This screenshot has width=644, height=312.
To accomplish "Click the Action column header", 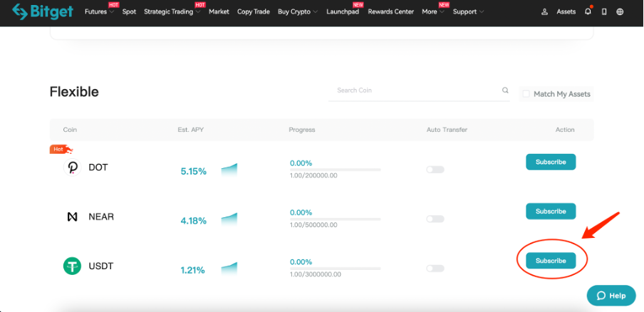I will pos(565,130).
